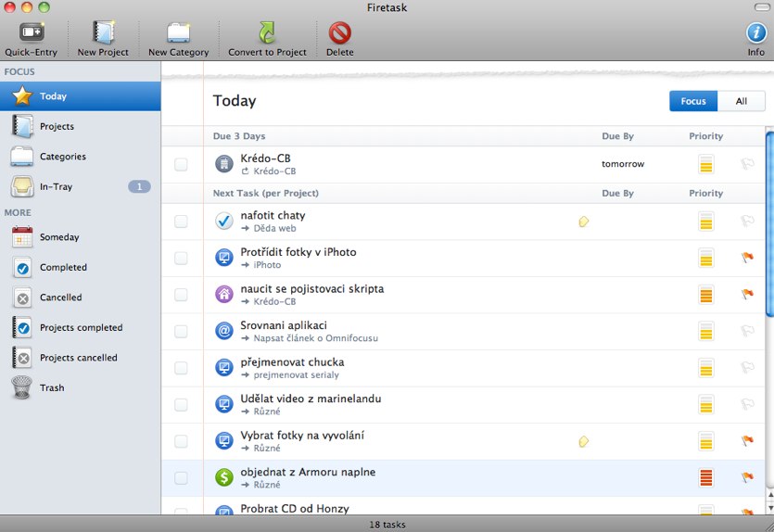Toggle flag on Protřídit fotky v iPhoto
774x532 pixels.
747,258
